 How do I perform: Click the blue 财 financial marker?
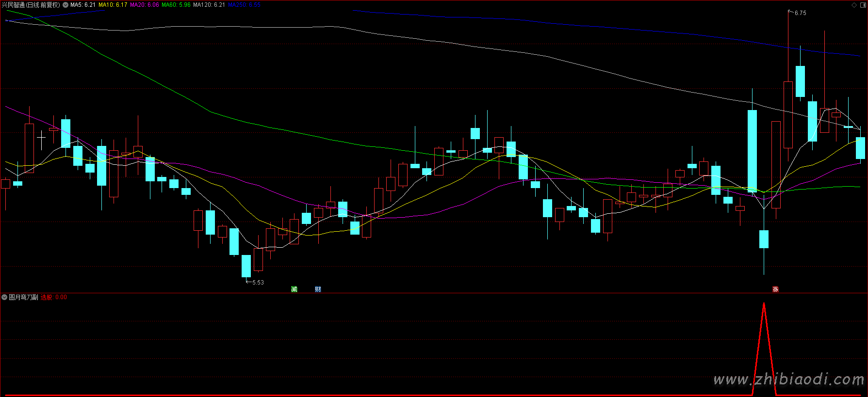(318, 289)
